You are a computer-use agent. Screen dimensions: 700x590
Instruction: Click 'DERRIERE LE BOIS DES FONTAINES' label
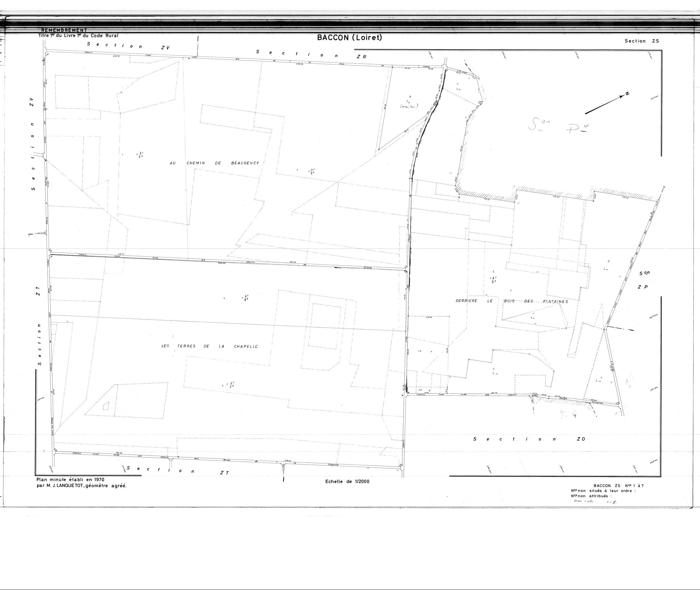coord(512,301)
